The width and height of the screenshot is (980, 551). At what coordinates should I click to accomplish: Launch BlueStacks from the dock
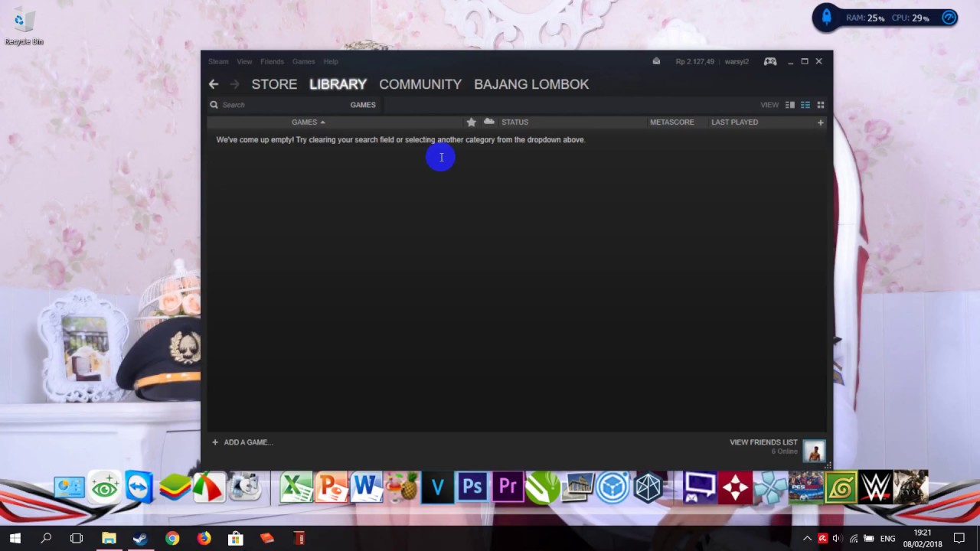point(175,487)
